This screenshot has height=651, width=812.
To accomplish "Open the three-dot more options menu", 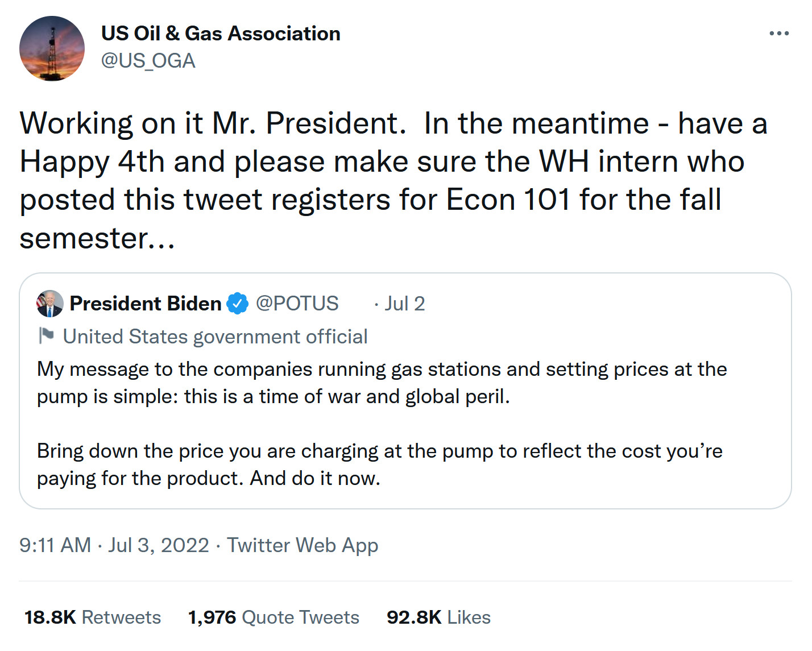I will pos(778,34).
